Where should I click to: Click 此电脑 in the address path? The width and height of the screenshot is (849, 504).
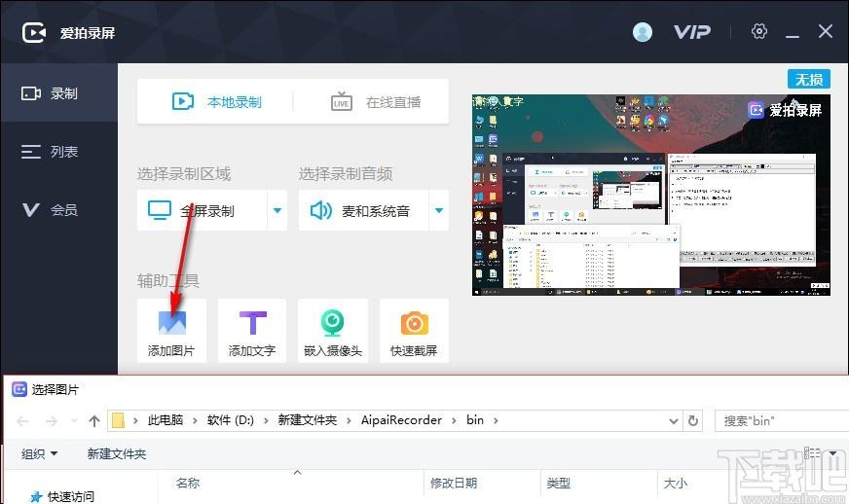coord(166,420)
